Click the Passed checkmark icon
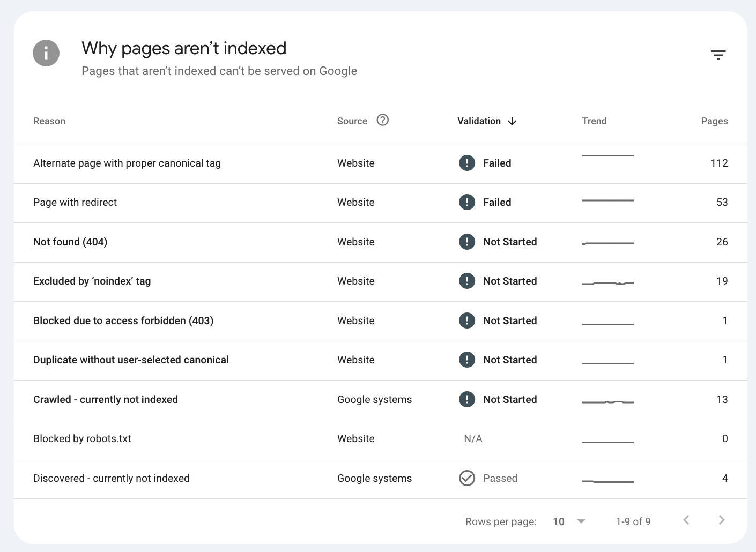The width and height of the screenshot is (756, 552). [467, 478]
